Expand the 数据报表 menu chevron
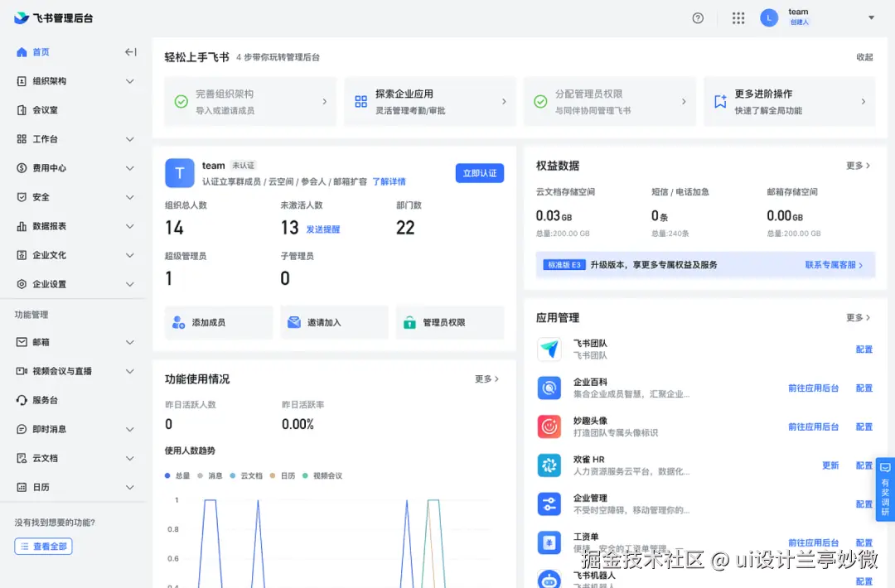The height and width of the screenshot is (588, 895). point(129,226)
